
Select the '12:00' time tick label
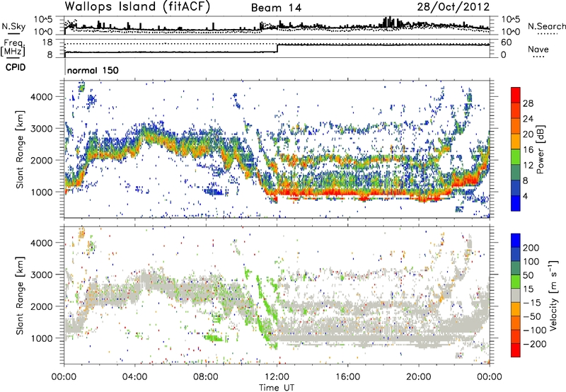[277, 377]
